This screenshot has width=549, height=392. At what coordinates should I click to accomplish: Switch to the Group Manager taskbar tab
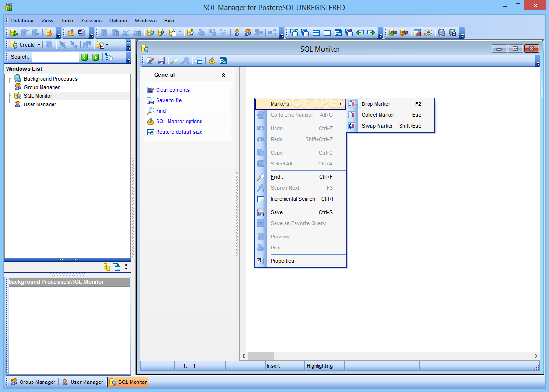pyautogui.click(x=33, y=382)
